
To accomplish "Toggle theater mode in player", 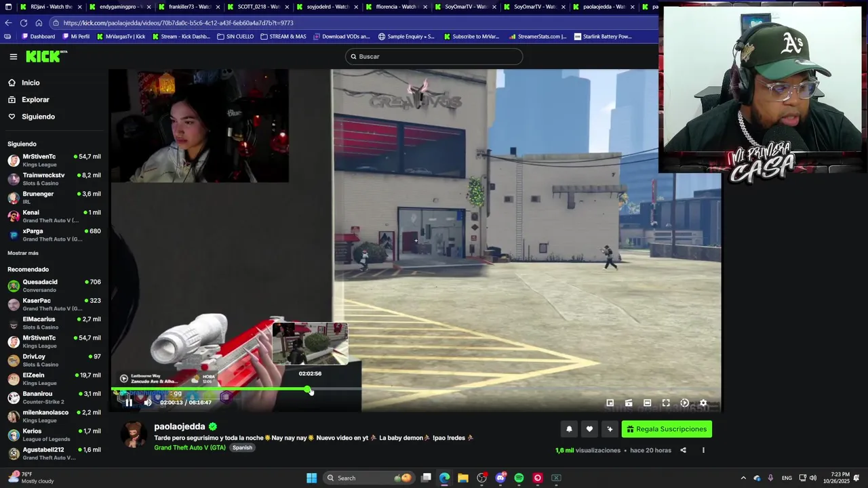I will pyautogui.click(x=647, y=403).
